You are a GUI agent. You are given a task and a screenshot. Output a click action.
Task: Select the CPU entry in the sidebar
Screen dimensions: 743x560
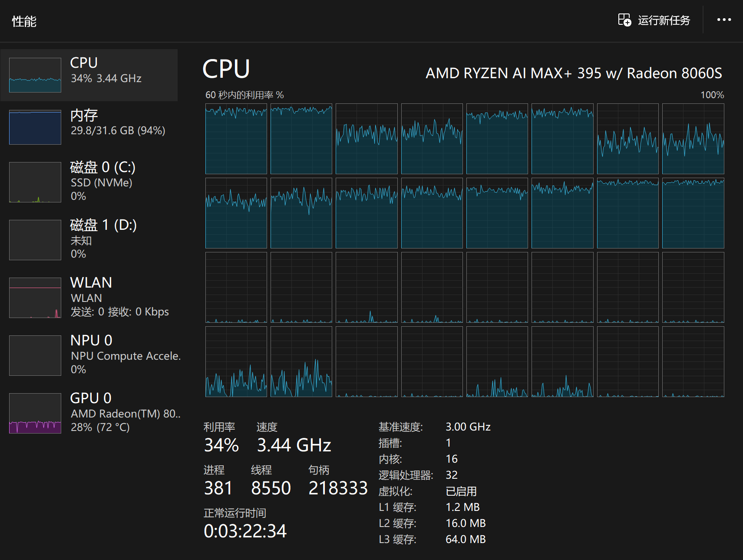click(x=89, y=75)
